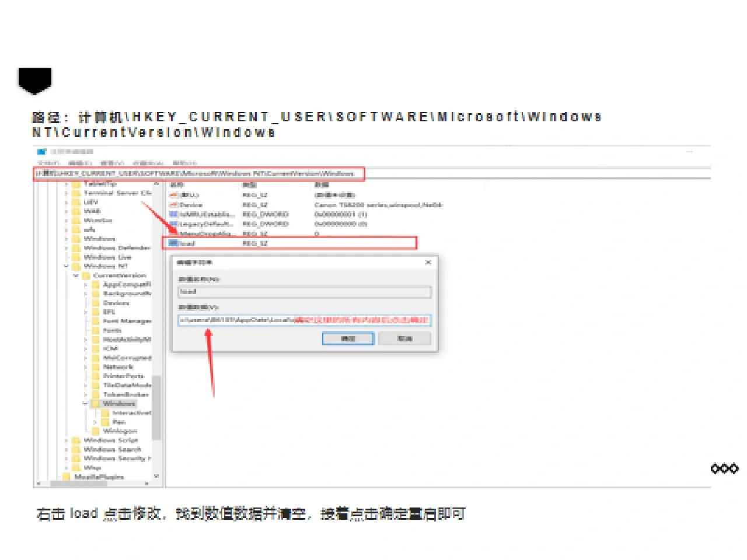The width and height of the screenshot is (747, 560).
Task: Click the TabletTip folder icon
Action: pyautogui.click(x=76, y=184)
